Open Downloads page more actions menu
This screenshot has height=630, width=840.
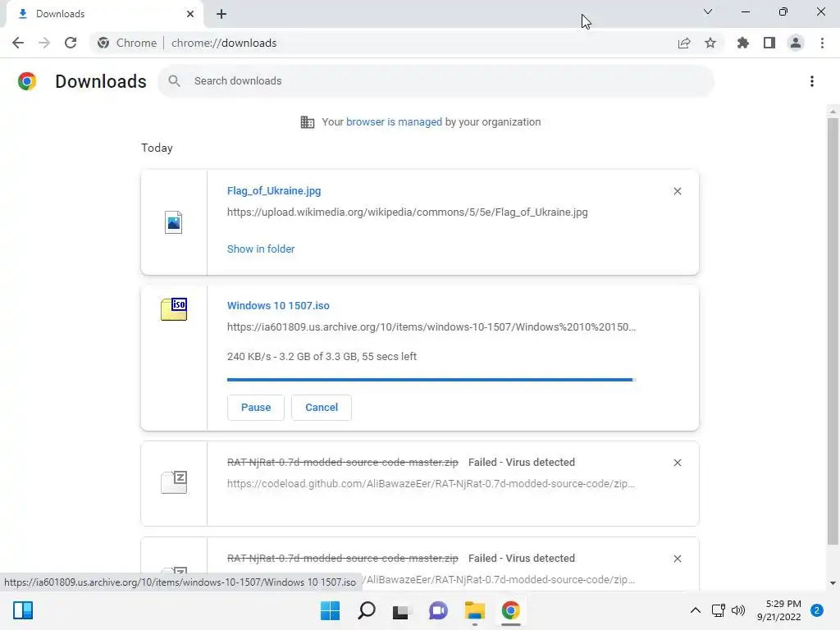coord(812,81)
